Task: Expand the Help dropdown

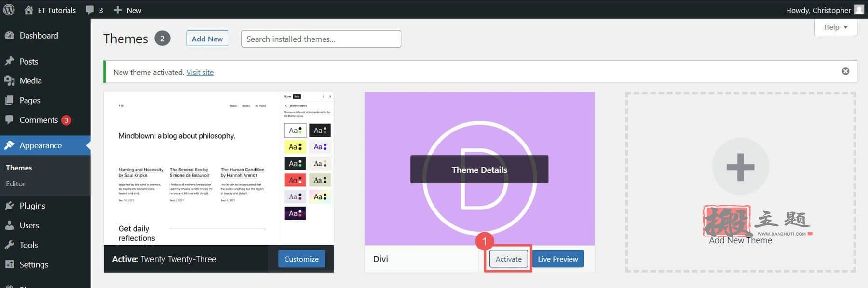Action: [836, 27]
